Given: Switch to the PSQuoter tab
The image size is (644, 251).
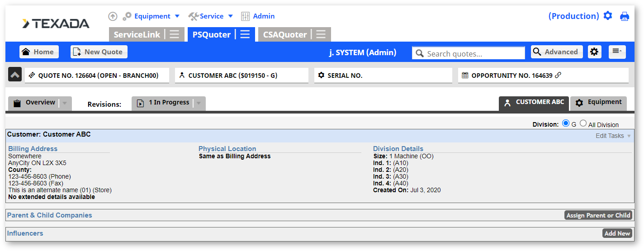Looking at the screenshot, I should (x=212, y=34).
